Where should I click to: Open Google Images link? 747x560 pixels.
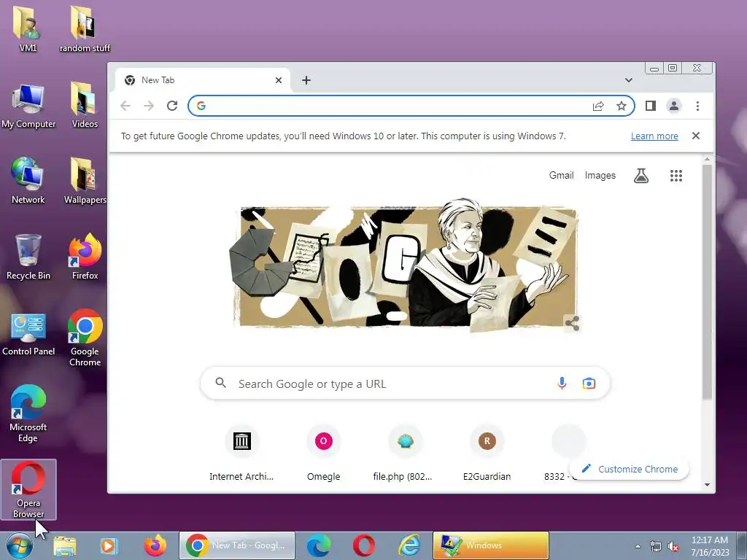600,175
